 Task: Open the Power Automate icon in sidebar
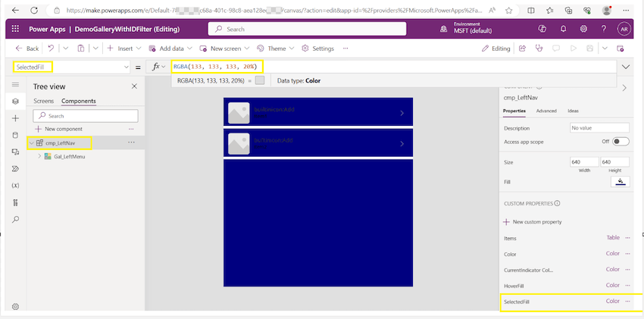click(16, 169)
